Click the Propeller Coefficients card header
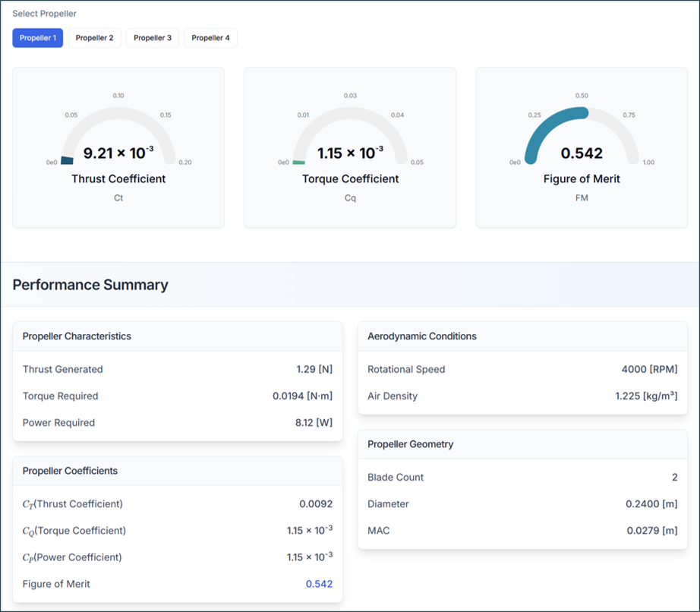This screenshot has width=700, height=612. [x=70, y=471]
